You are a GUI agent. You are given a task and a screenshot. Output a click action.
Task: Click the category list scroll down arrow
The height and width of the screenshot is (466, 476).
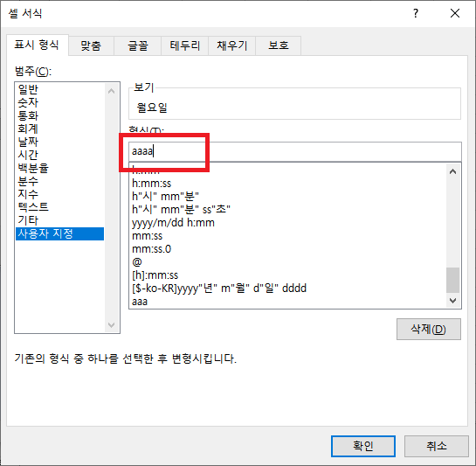tap(112, 325)
